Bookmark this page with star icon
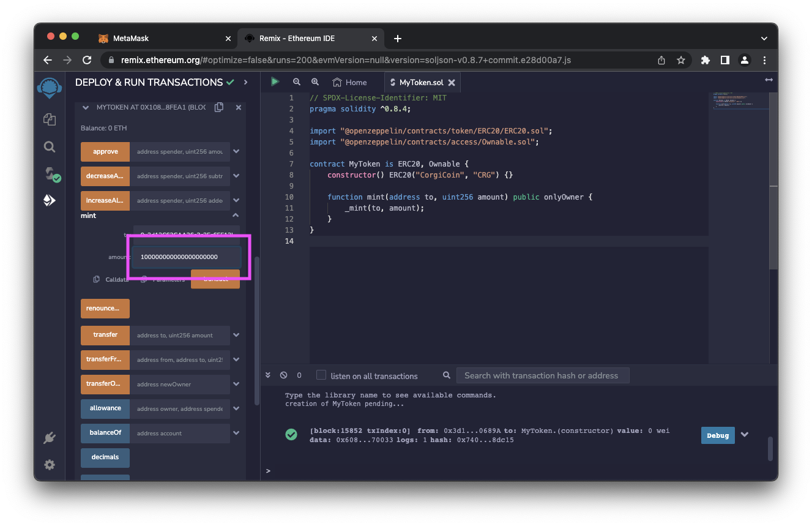 pyautogui.click(x=680, y=60)
